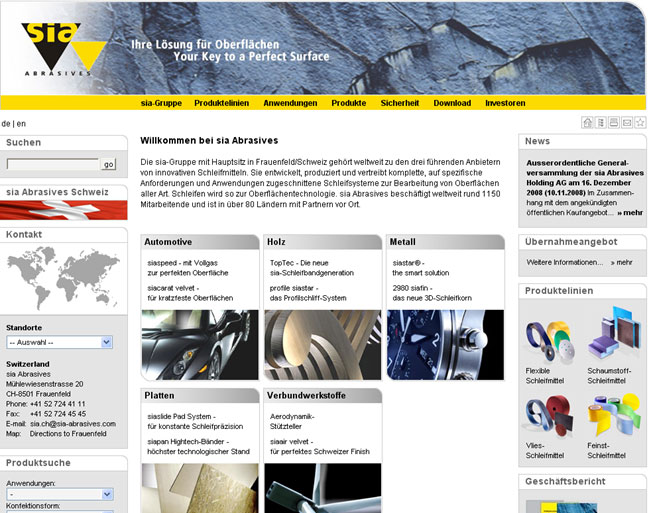Open the Vlies-Schleifmittel product image
The image size is (650, 513).
[550, 416]
